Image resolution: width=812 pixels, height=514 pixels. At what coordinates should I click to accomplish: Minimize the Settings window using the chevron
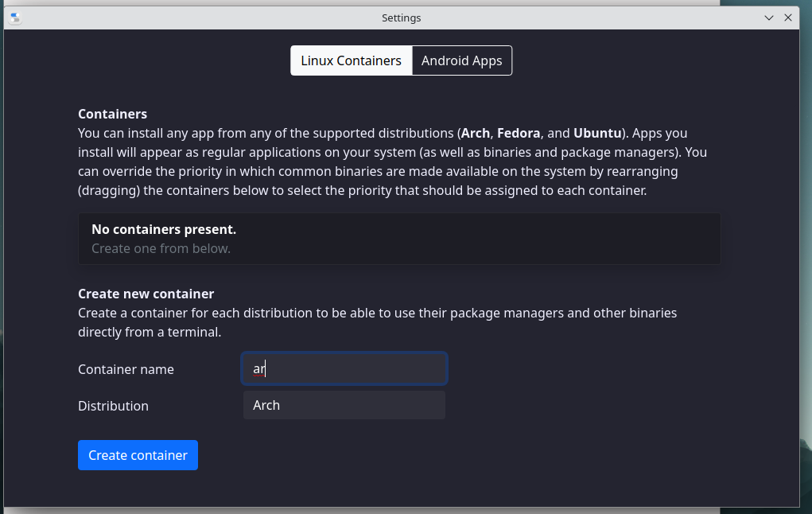point(769,18)
